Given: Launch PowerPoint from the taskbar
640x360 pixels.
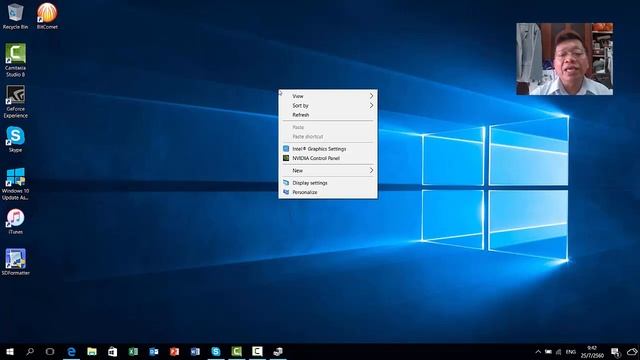Looking at the screenshot, I should click(x=174, y=351).
